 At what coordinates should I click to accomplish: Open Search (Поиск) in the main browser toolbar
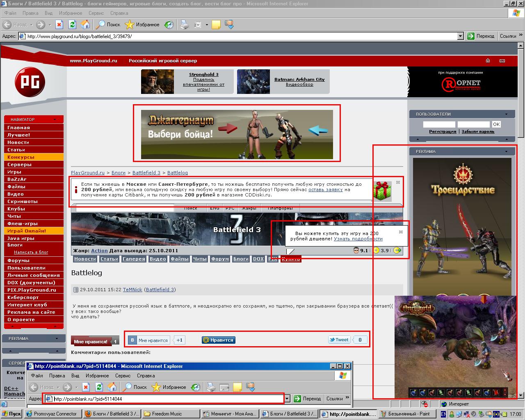[x=108, y=25]
